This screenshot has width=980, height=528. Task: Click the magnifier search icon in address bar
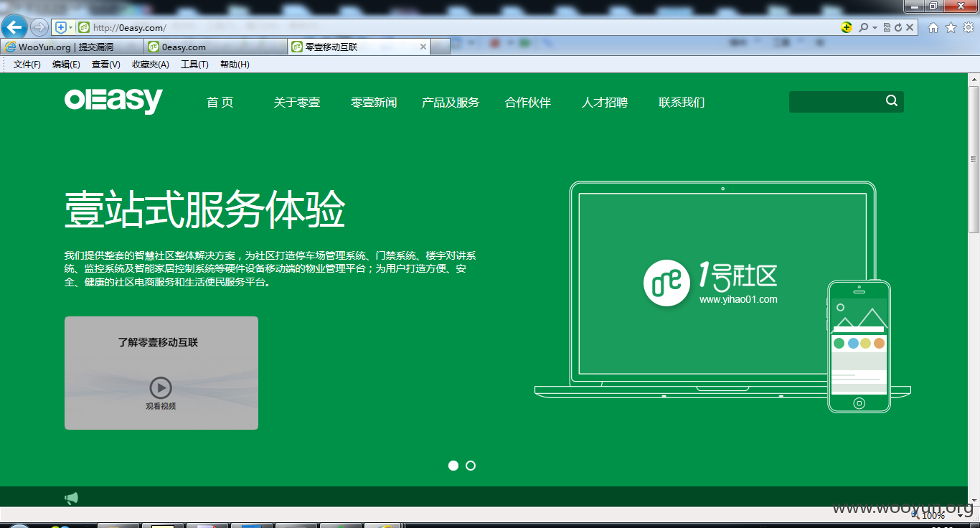(864, 27)
